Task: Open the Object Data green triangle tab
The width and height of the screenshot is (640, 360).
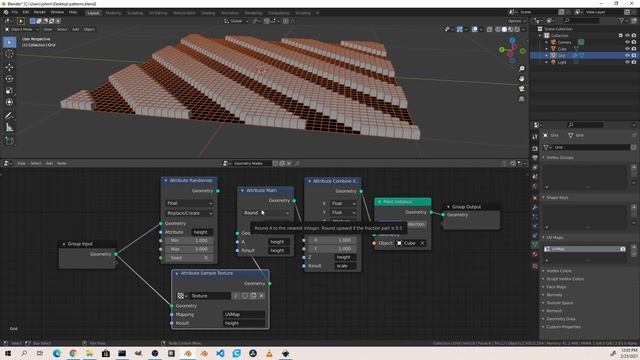Action: [535, 244]
